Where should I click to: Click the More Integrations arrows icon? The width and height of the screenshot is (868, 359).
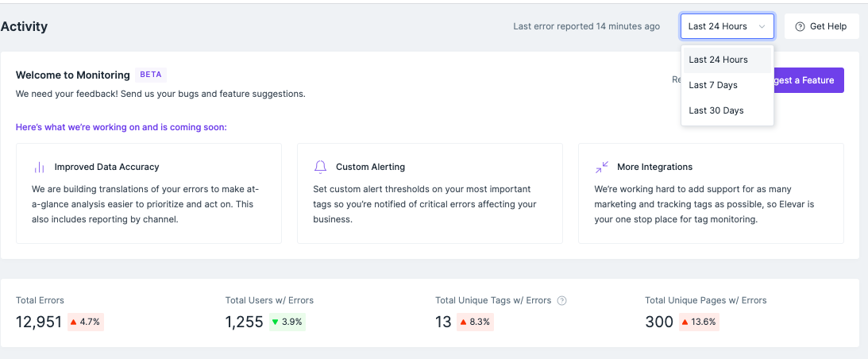pos(601,167)
